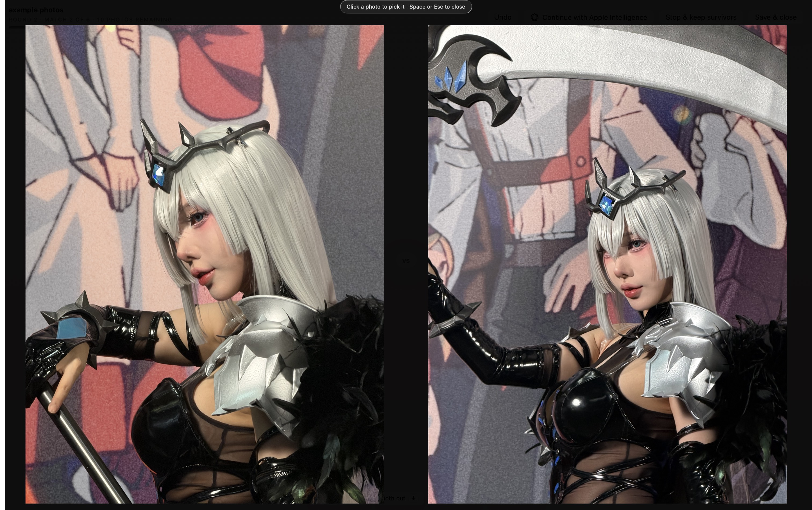Click the Undo button
Screen dimensions: 812x510
point(503,17)
